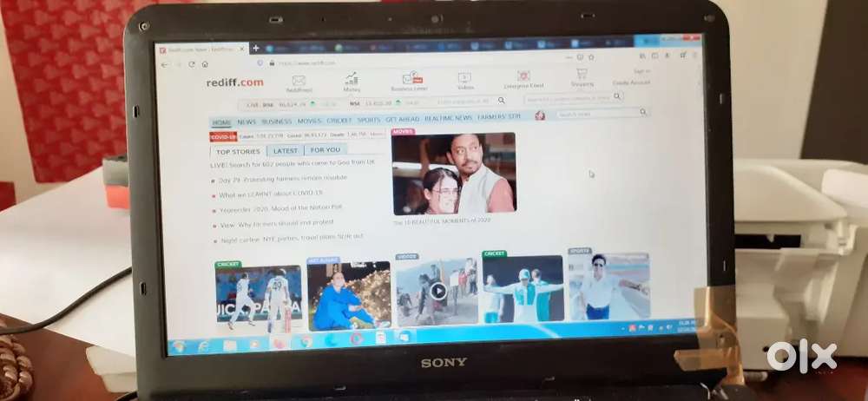Open a new browser tab with plus
The height and width of the screenshot is (401, 868).
(255, 49)
